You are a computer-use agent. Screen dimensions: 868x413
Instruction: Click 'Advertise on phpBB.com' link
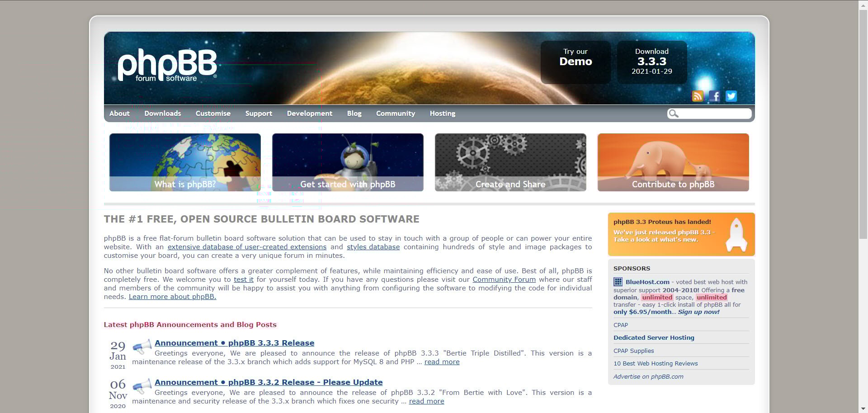(x=648, y=376)
